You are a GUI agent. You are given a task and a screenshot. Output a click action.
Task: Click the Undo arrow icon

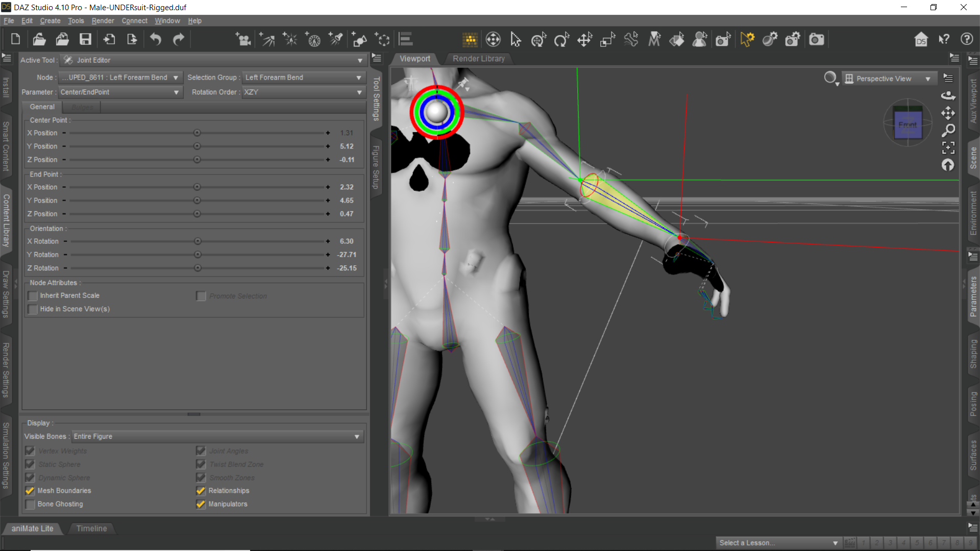point(156,39)
